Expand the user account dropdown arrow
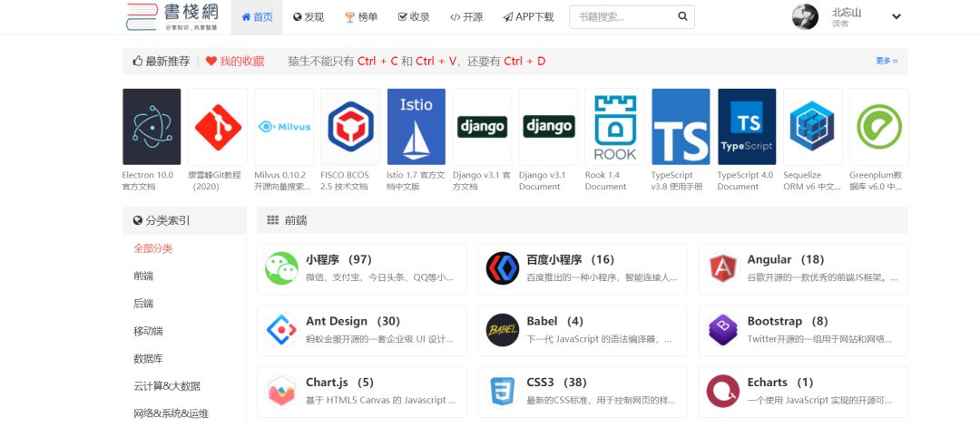Viewport: 980px width, 427px height. pyautogui.click(x=897, y=17)
